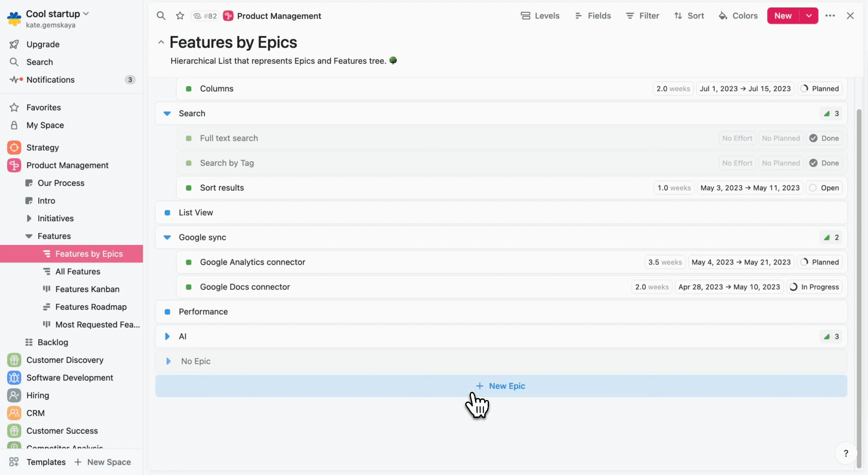Open the Software Development space

click(70, 377)
